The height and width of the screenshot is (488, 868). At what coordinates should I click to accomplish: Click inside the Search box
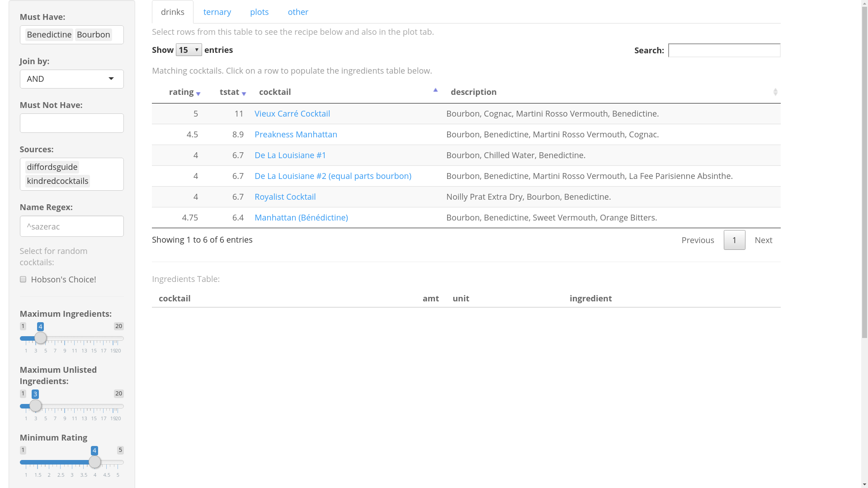[724, 50]
